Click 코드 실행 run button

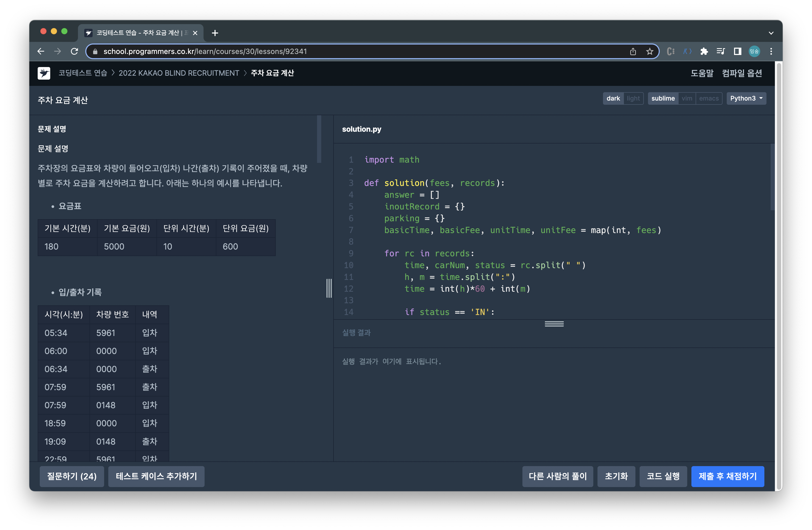click(x=663, y=476)
